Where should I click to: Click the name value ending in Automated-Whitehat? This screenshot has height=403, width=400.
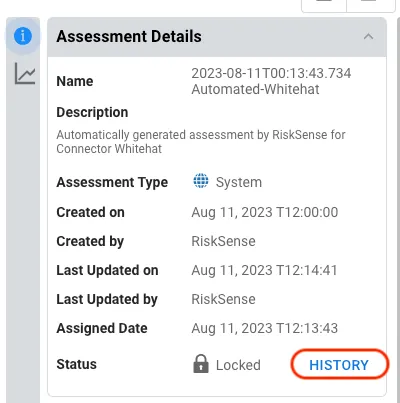point(271,81)
